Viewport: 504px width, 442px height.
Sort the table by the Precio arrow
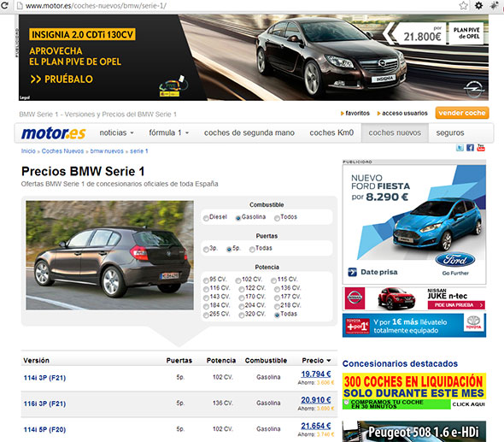coord(329,361)
